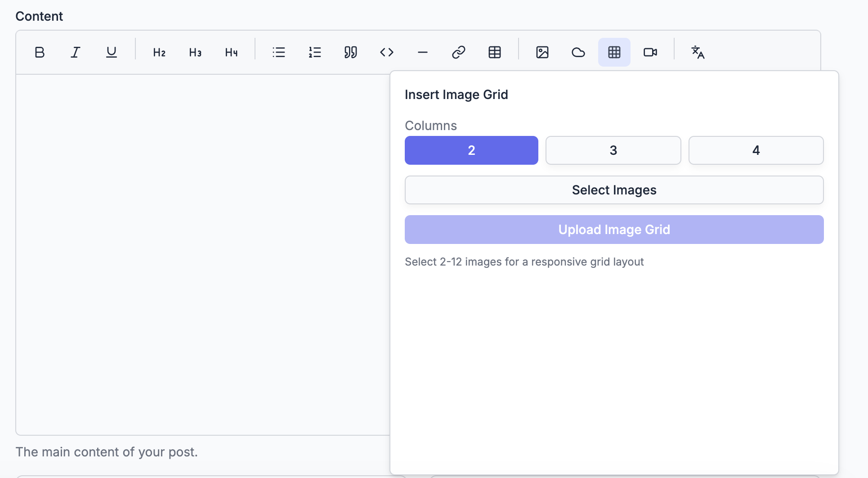Apply italic formatting
This screenshot has width=868, height=478.
coord(76,52)
